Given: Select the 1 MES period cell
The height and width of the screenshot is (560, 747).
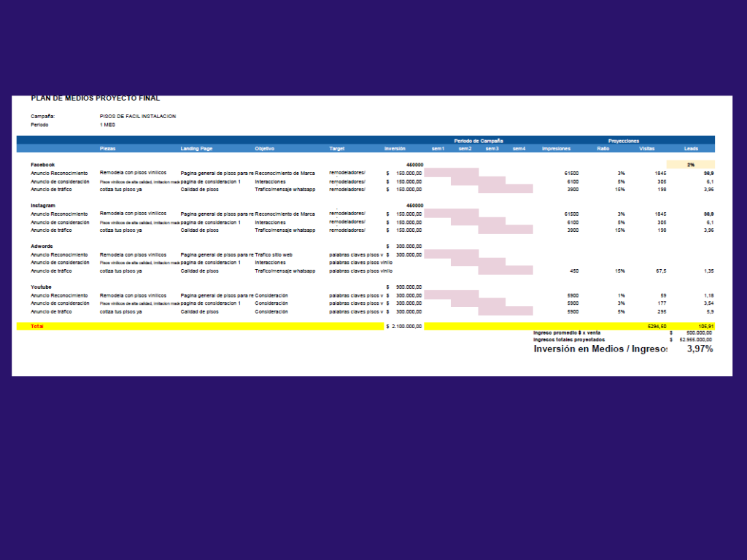Looking at the screenshot, I should click(107, 125).
